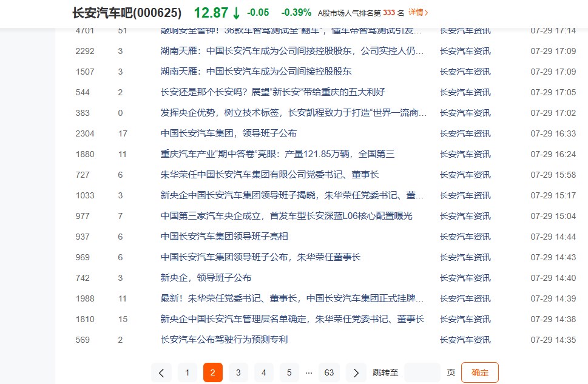Screen dimensions: 588x384
Task: Open post 长安汽车公布驾驶行为预测专利
Action: [x=225, y=340]
